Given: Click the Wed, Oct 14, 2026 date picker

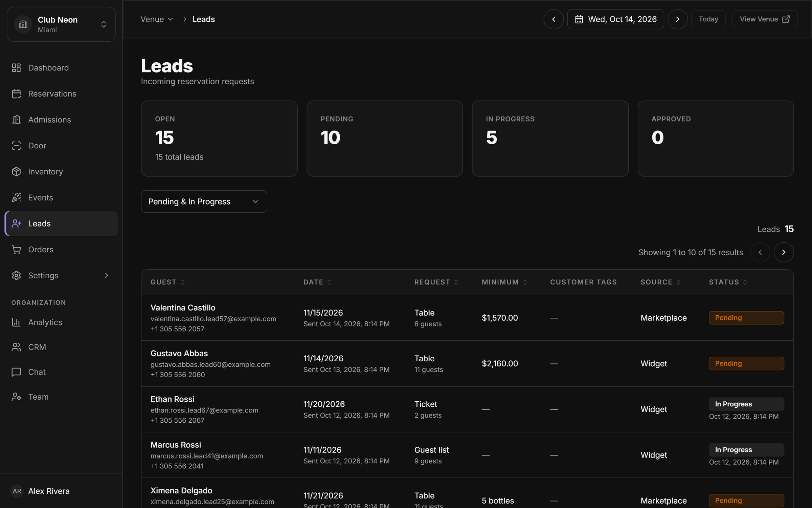Looking at the screenshot, I should tap(615, 19).
